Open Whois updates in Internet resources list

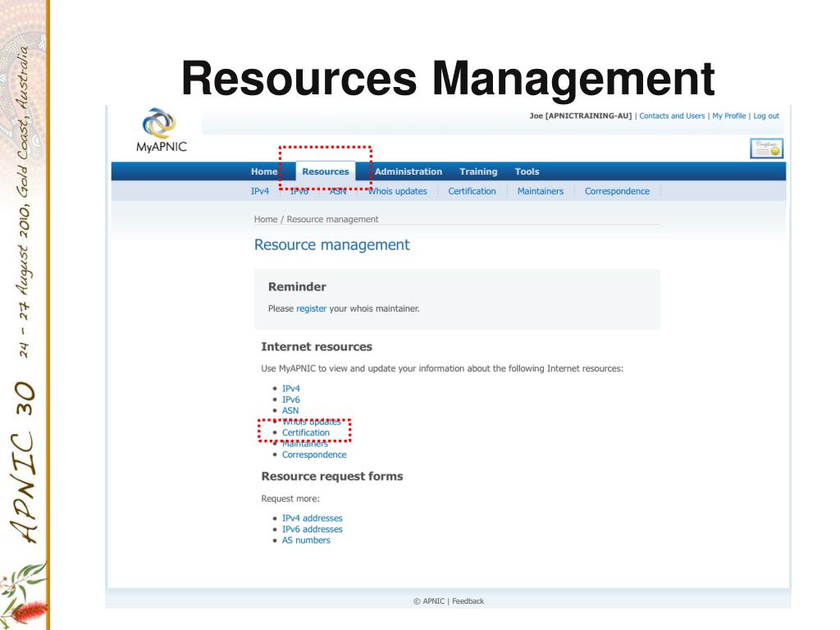point(311,422)
